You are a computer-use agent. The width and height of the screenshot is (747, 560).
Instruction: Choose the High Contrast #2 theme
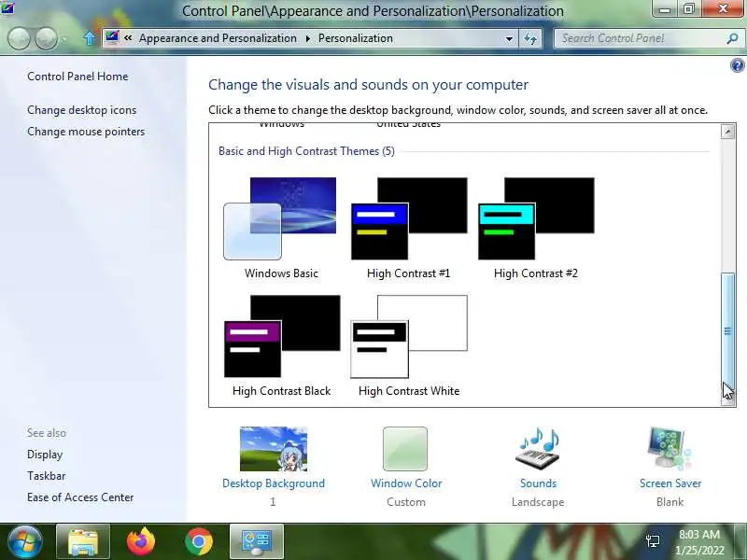point(536,218)
